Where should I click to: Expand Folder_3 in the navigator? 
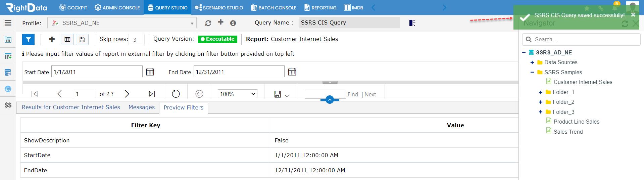coord(541,112)
